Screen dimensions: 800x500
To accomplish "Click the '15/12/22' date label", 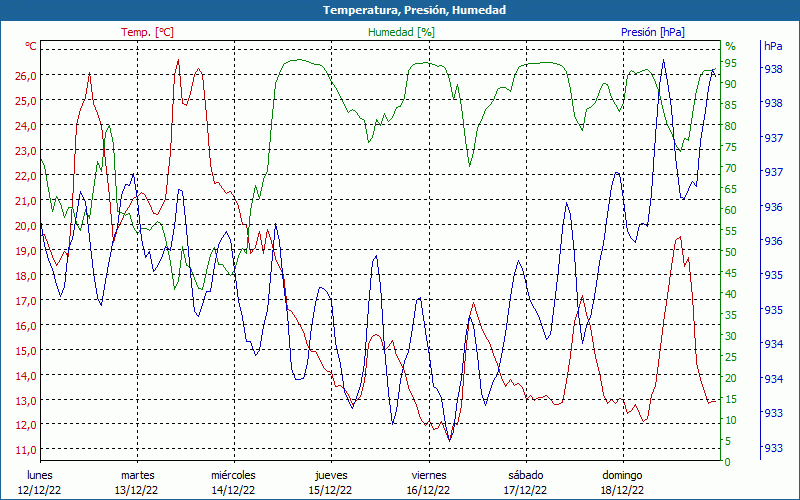I will pos(331,490).
